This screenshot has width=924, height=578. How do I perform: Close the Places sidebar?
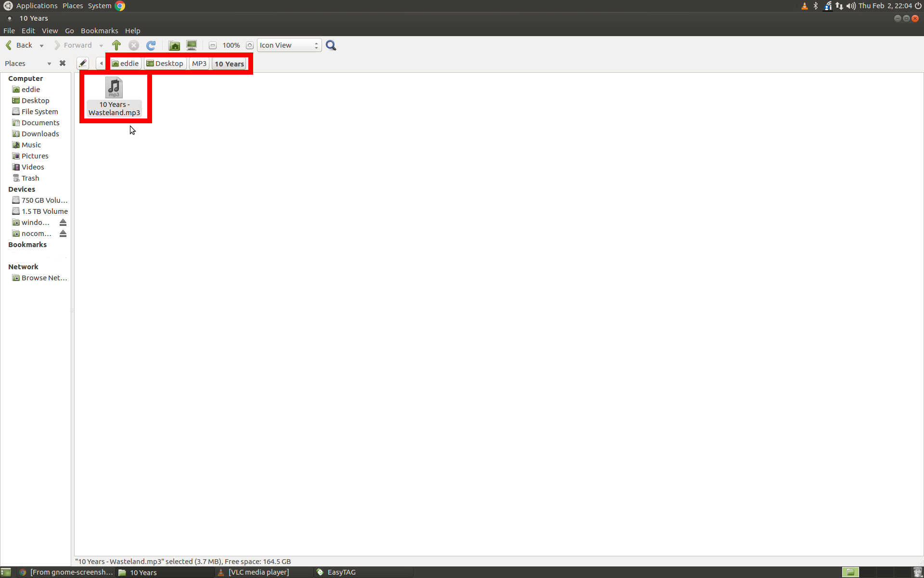pos(62,63)
